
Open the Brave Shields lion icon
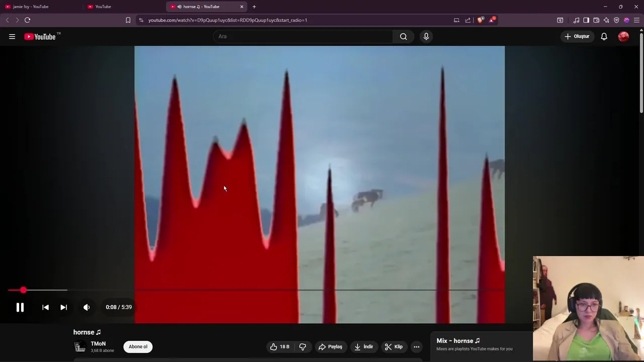click(480, 20)
